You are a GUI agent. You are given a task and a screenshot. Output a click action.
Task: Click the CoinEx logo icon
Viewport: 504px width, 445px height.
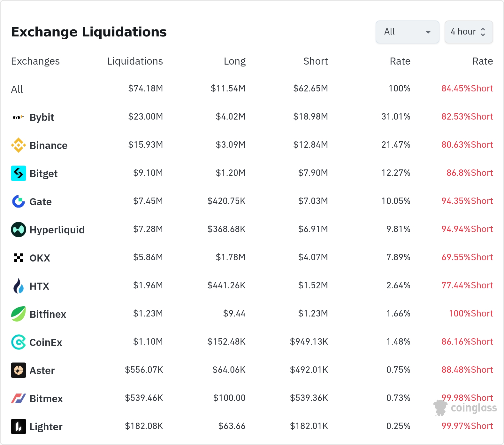(19, 342)
